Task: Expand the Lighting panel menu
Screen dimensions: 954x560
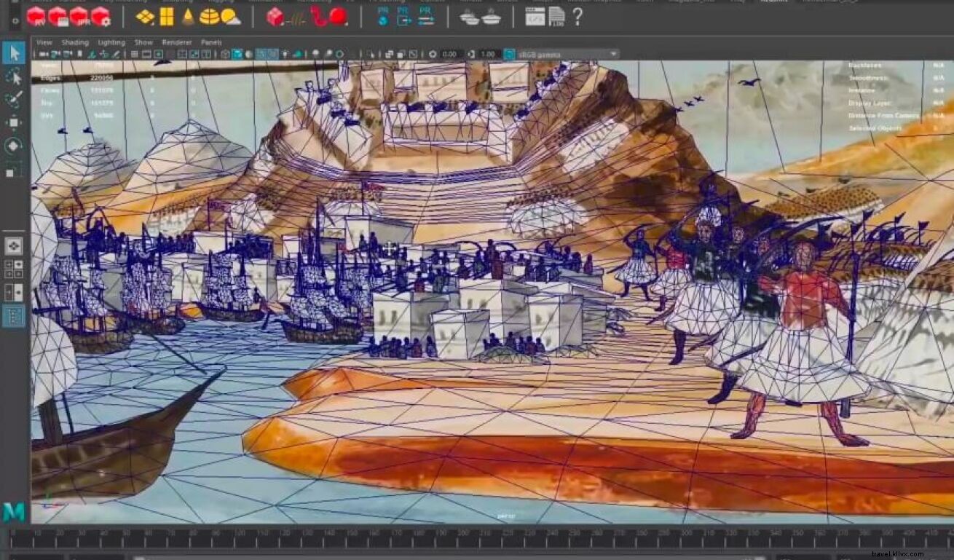Action: click(111, 42)
